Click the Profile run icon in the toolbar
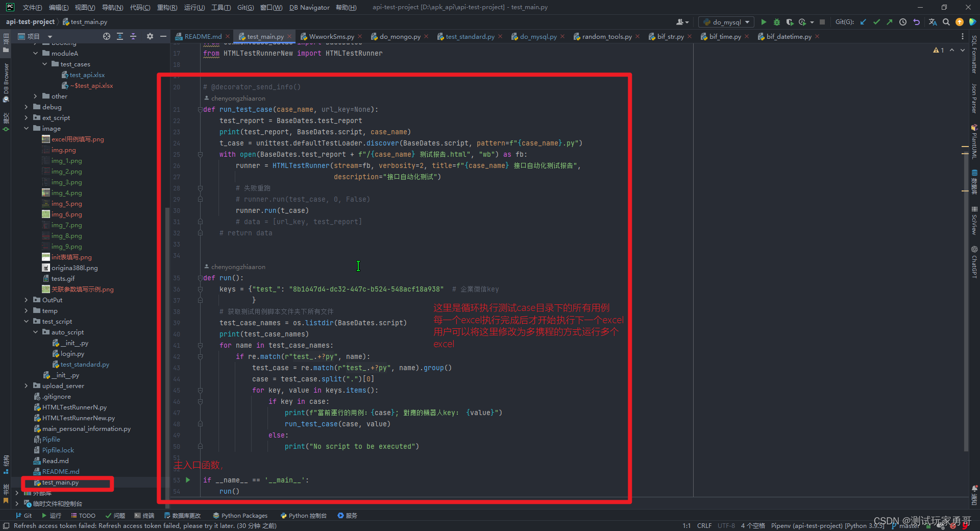This screenshot has width=980, height=531. 802,22
